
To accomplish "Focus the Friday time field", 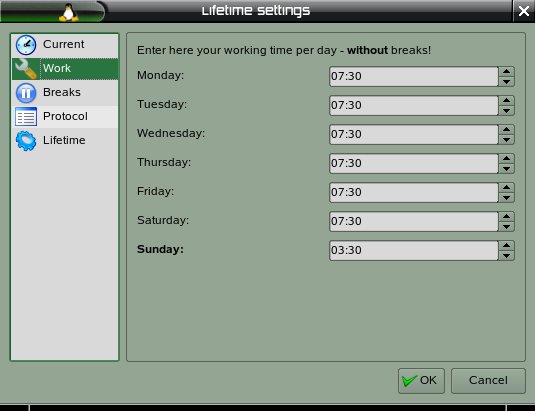I will (x=414, y=192).
